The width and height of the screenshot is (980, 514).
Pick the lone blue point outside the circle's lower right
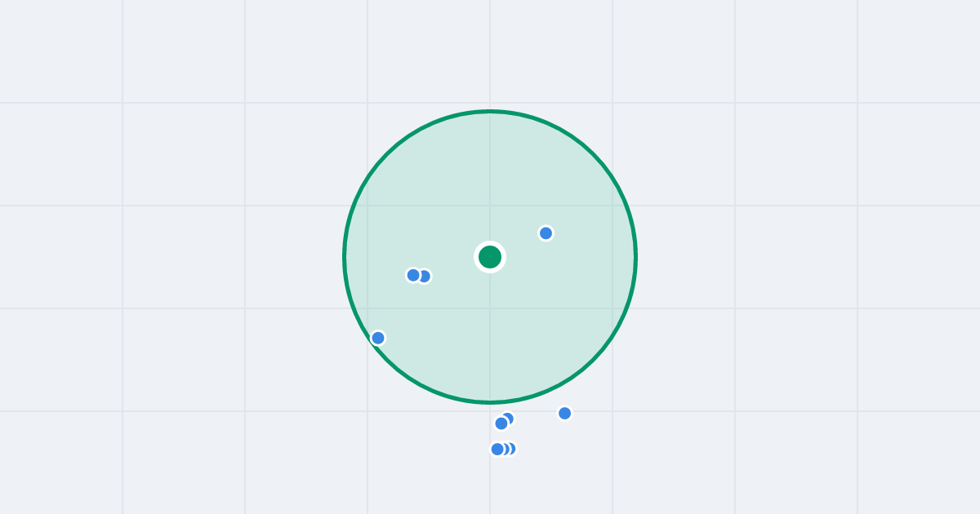point(565,414)
